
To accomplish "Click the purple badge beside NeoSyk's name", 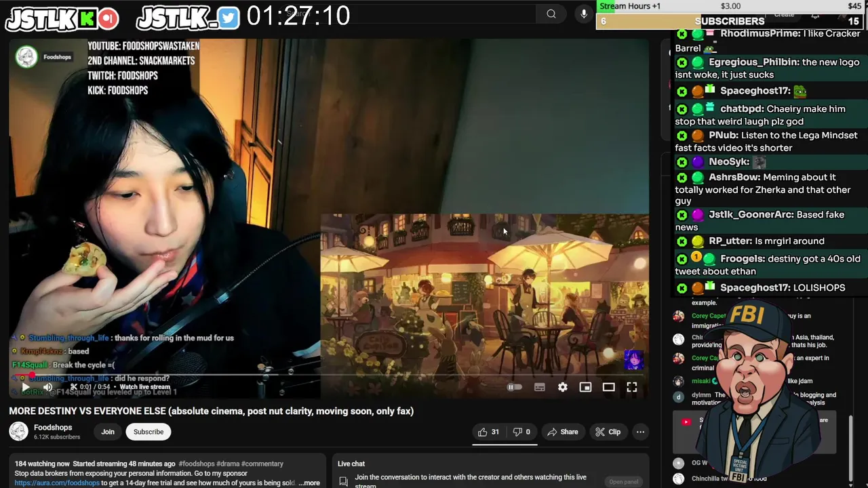I will tap(697, 162).
